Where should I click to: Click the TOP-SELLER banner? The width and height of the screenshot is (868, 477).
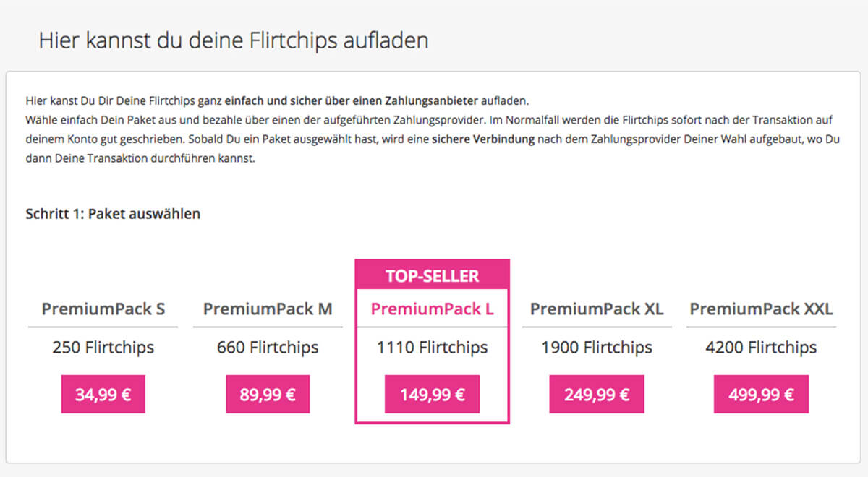pyautogui.click(x=433, y=276)
